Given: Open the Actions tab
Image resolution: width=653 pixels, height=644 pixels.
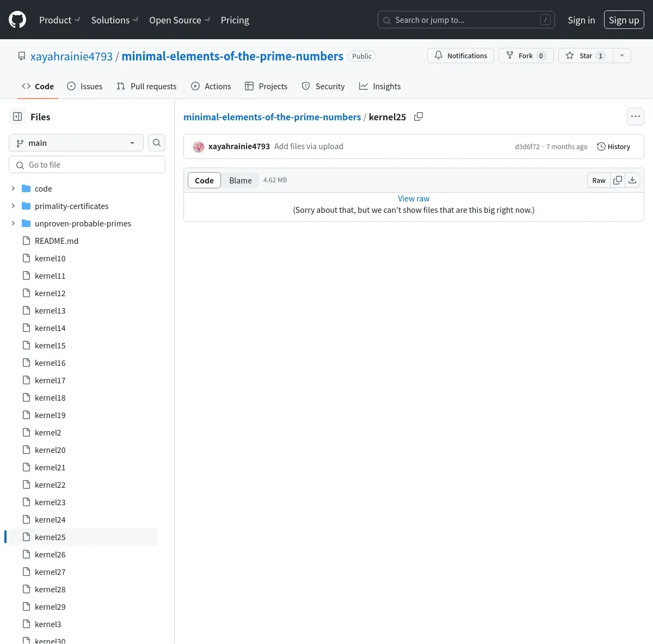Looking at the screenshot, I should [x=211, y=86].
